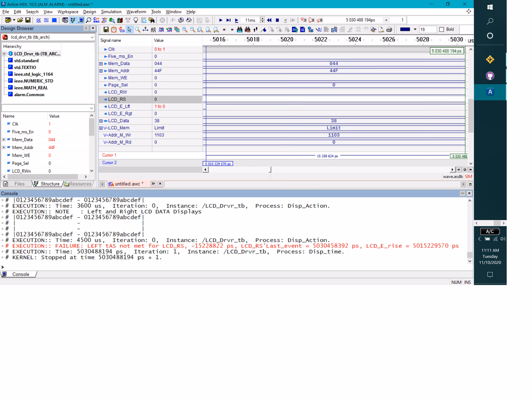Click the run time spinner arrows beside 11ms
532x399 pixels.
262,20
